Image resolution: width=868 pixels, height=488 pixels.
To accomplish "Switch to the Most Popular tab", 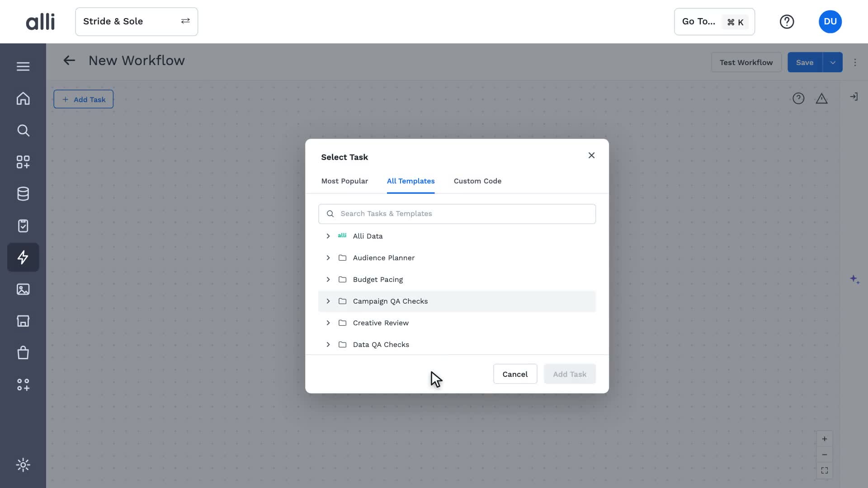I will tap(344, 181).
